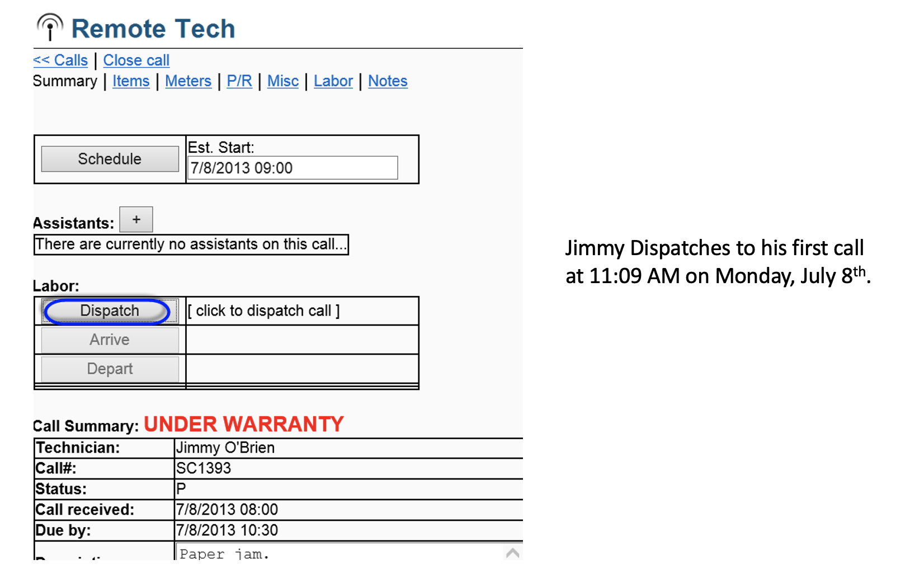Open the Meters tab
This screenshot has height=583, width=924.
click(x=188, y=81)
